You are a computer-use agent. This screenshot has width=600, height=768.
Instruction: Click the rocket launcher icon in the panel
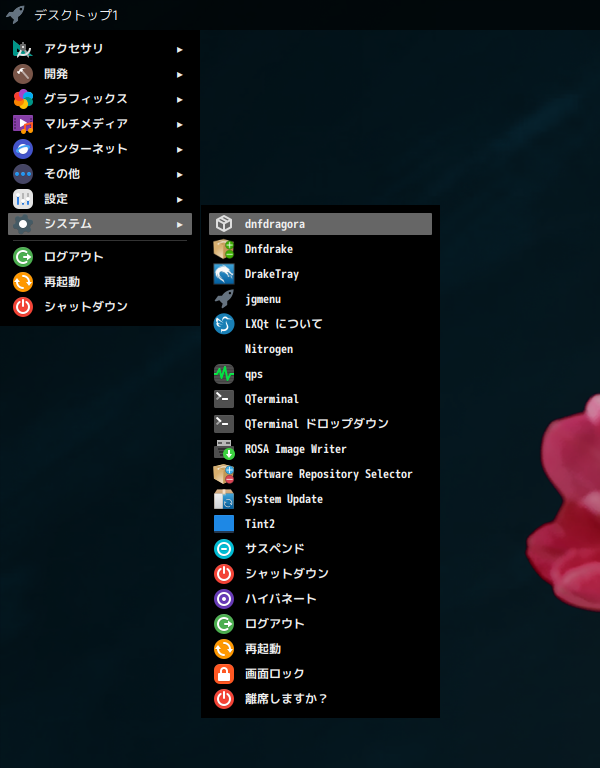(15, 15)
